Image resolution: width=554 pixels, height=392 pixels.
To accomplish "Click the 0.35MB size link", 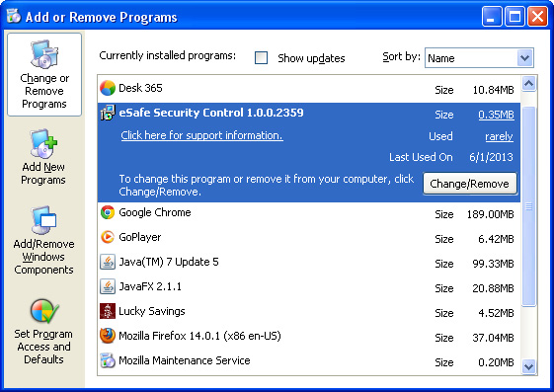I will (496, 115).
